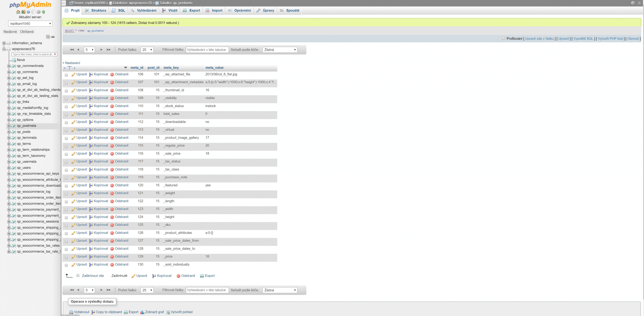
Task: Check the row for total_sales
Action: coord(66,115)
